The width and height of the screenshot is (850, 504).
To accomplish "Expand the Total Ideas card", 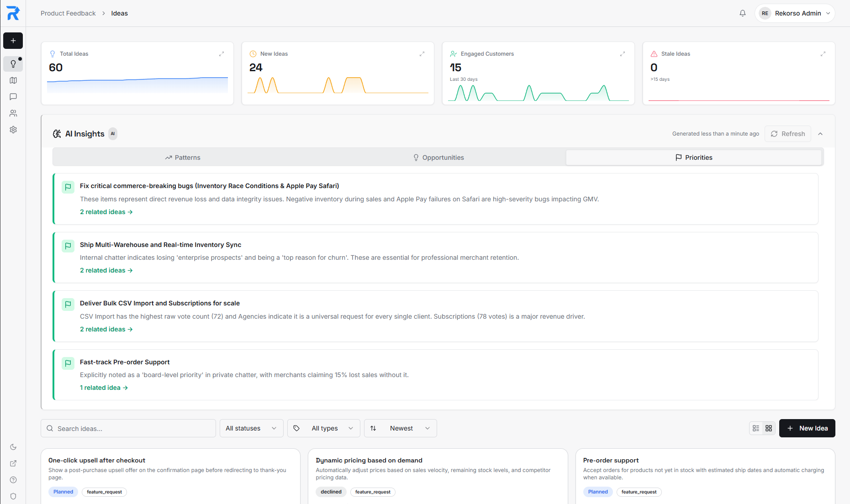I will pos(222,53).
